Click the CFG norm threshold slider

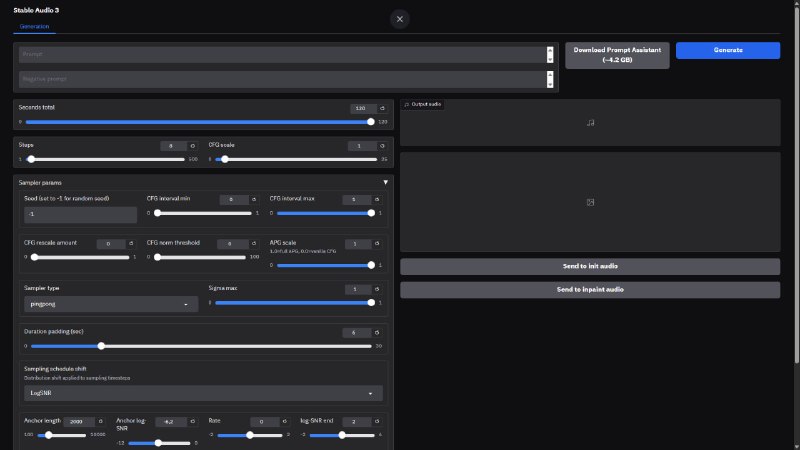200,257
